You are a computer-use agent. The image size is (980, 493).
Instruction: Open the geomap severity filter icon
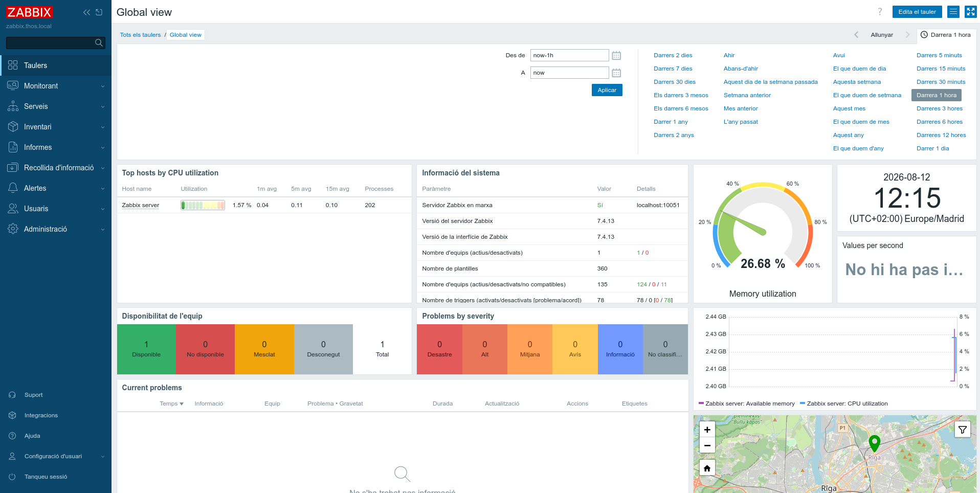(x=963, y=430)
